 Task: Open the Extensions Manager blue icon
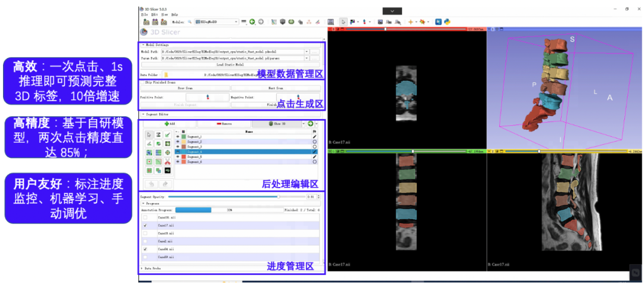[438, 21]
